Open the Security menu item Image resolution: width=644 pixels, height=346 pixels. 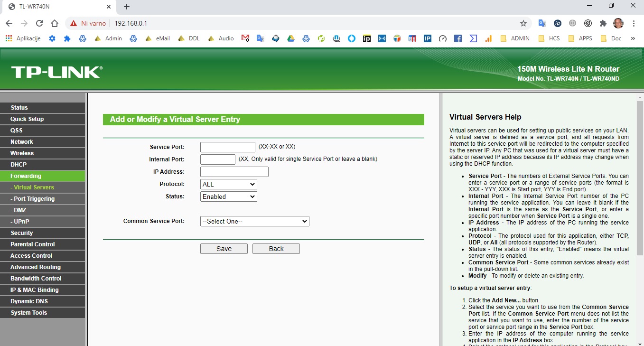click(x=43, y=233)
